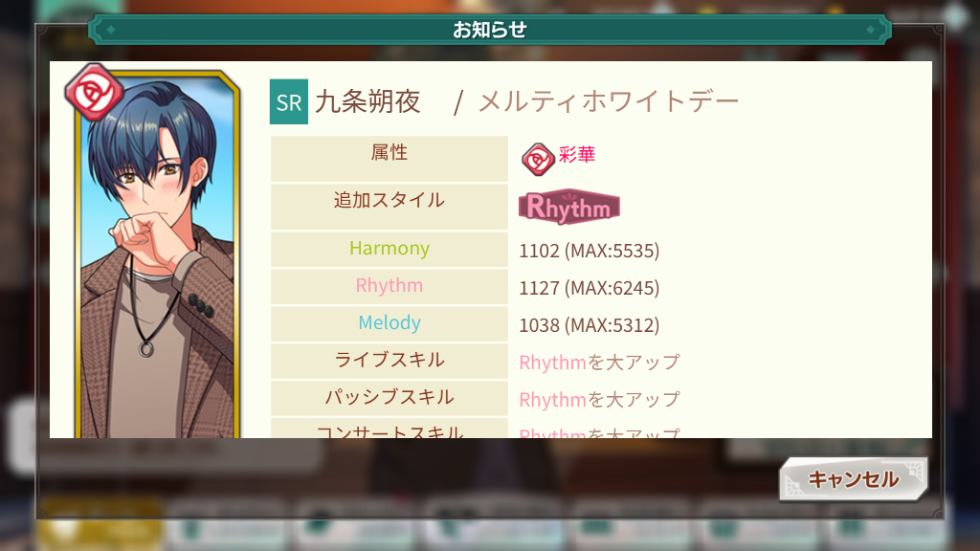
Task: Click the ライブスキル effect Rhythmを大アップ
Action: click(599, 363)
